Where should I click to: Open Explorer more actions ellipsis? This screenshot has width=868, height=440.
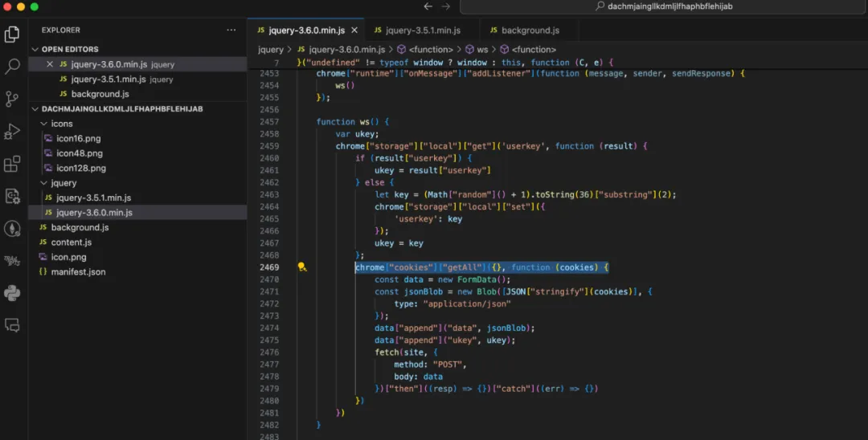(231, 30)
